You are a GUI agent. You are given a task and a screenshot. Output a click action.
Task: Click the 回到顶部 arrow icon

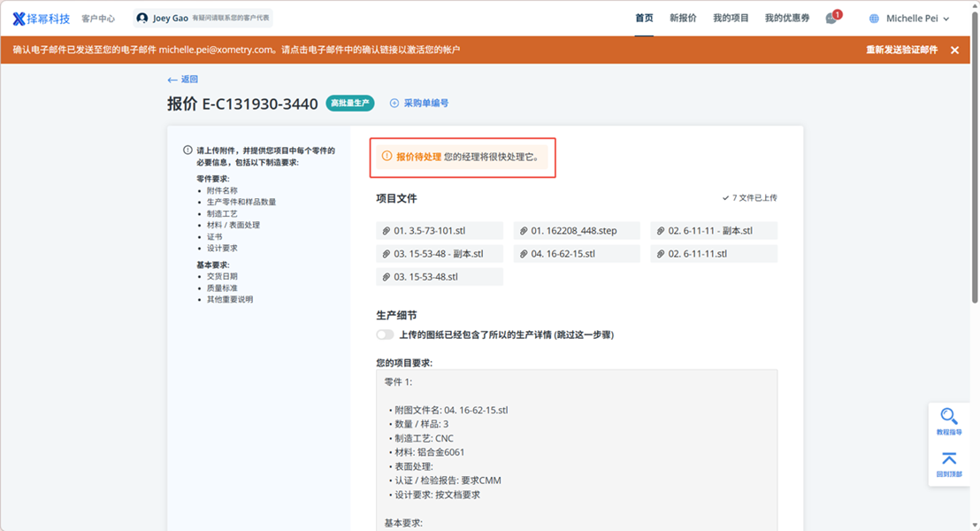[x=949, y=458]
